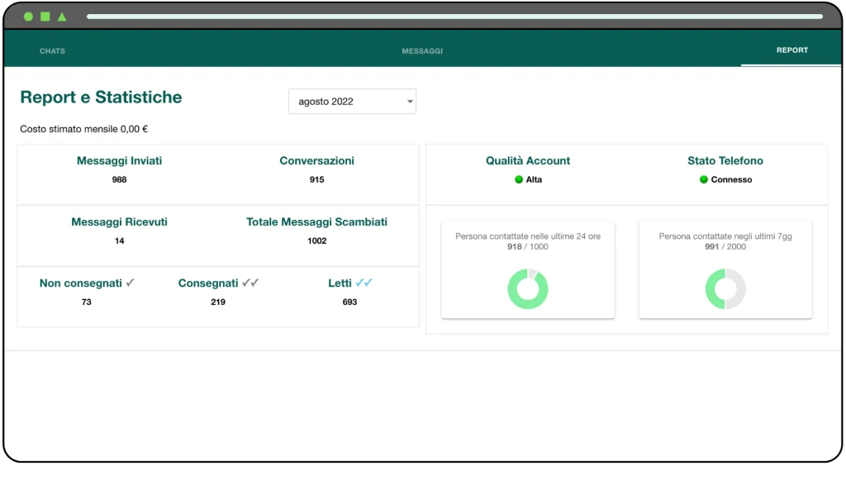Click the Qualità Account heading
Viewport: 846px width, 504px height.
click(x=528, y=161)
